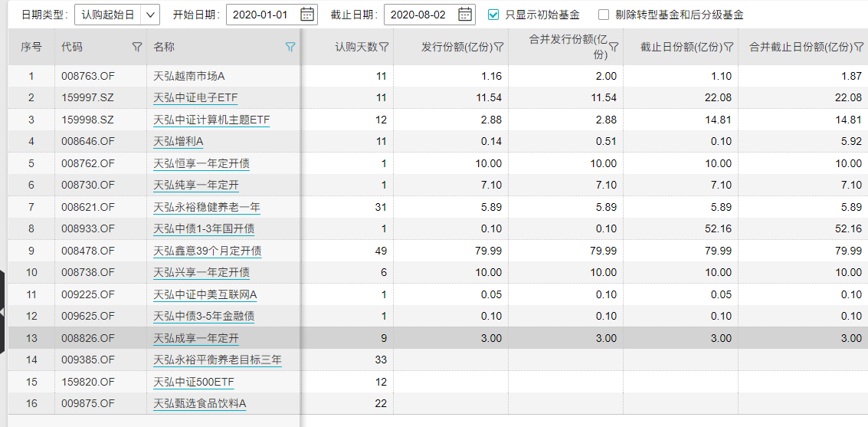Click the 认购天数 column header label

356,48
